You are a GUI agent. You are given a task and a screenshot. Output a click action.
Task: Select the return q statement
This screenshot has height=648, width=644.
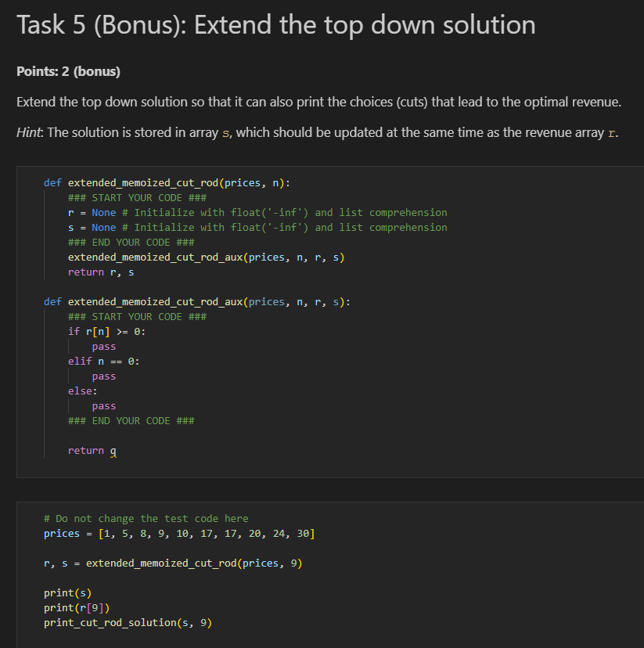click(91, 451)
